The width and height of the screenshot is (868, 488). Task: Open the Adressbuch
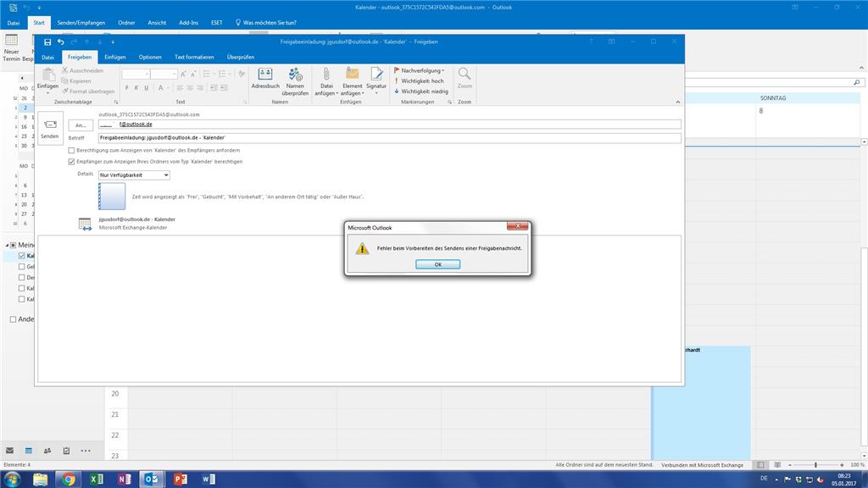(x=265, y=78)
